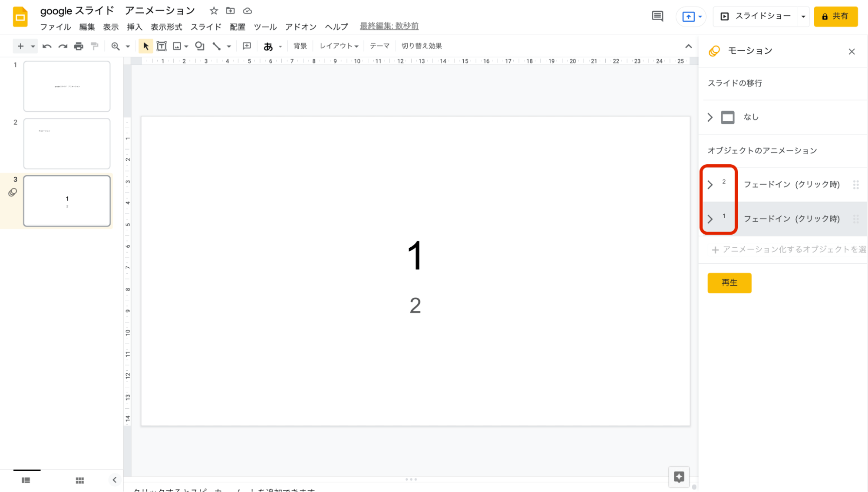Undo the last action
This screenshot has width=868, height=492.
coord(47,46)
